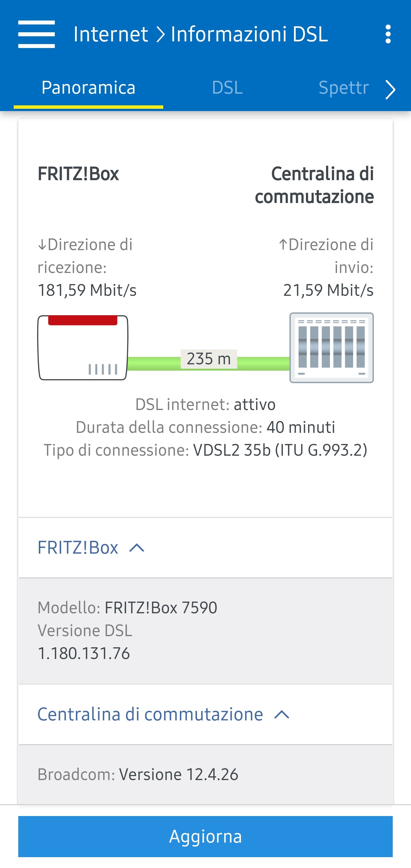The image size is (411, 868).
Task: Tap the Broadcom Versione 12.4.26 row
Action: tap(138, 774)
